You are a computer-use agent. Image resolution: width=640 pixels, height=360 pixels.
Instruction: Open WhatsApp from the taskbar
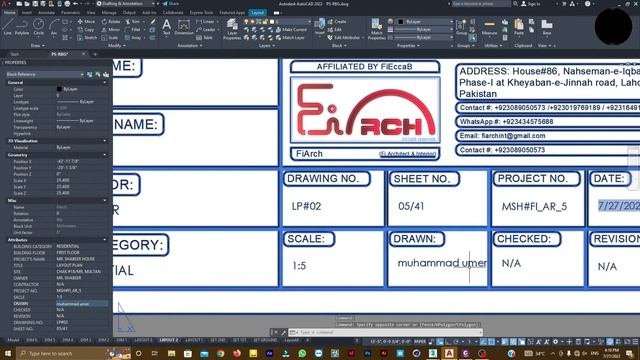pyautogui.click(x=302, y=353)
